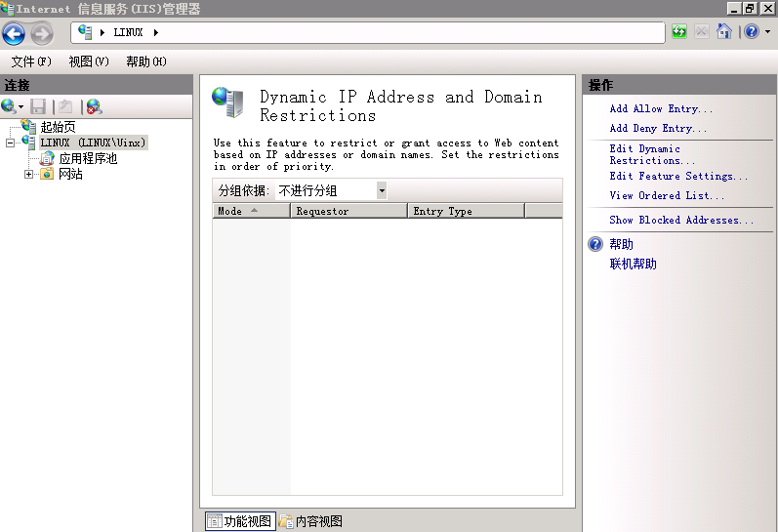Viewport: 778px width, 532px height.
Task: Open the Help question-mark icon in toolbar
Action: click(752, 32)
